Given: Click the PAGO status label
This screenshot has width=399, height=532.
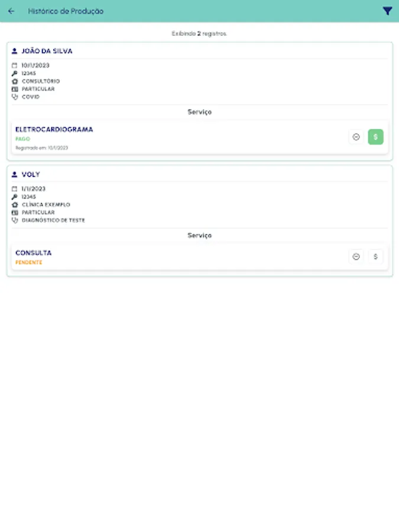Looking at the screenshot, I should [22, 139].
